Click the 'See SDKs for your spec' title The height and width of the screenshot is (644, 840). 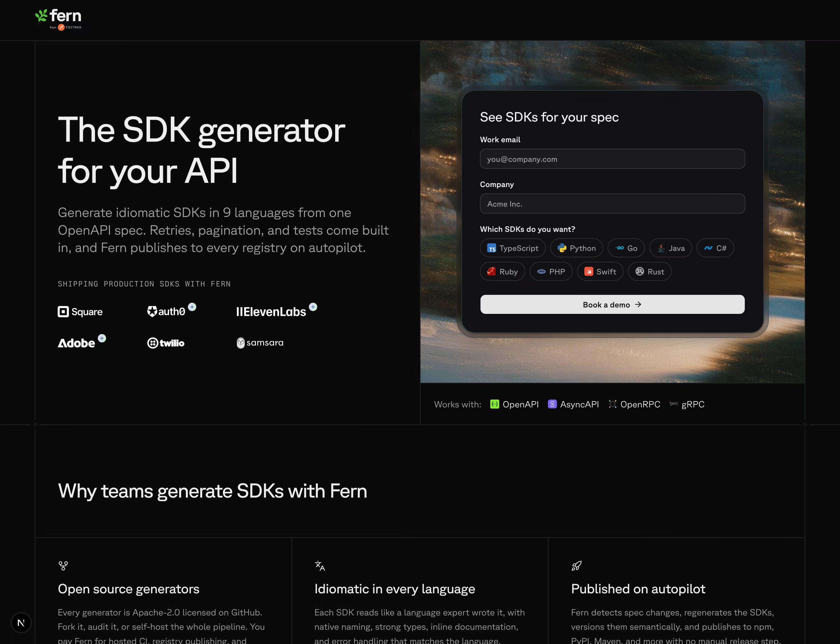point(549,117)
